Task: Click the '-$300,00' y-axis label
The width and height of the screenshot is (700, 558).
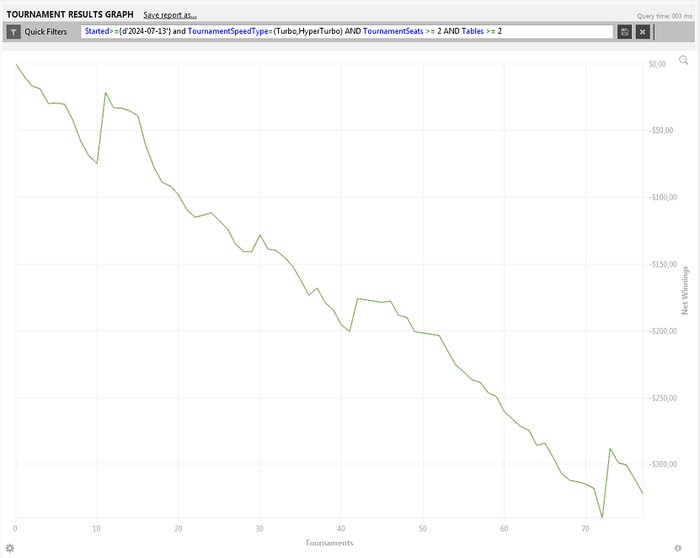Action: click(663, 464)
